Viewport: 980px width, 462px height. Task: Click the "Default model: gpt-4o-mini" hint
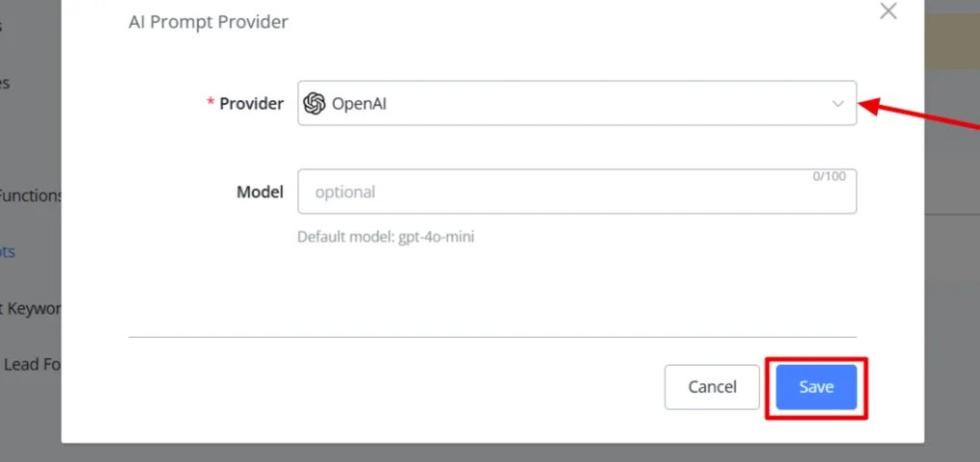click(x=386, y=238)
